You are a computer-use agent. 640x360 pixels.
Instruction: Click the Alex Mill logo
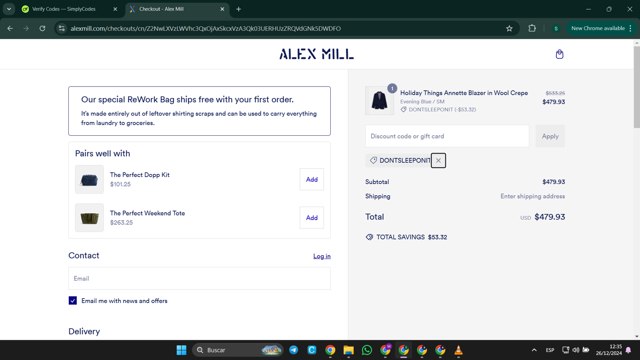(316, 54)
